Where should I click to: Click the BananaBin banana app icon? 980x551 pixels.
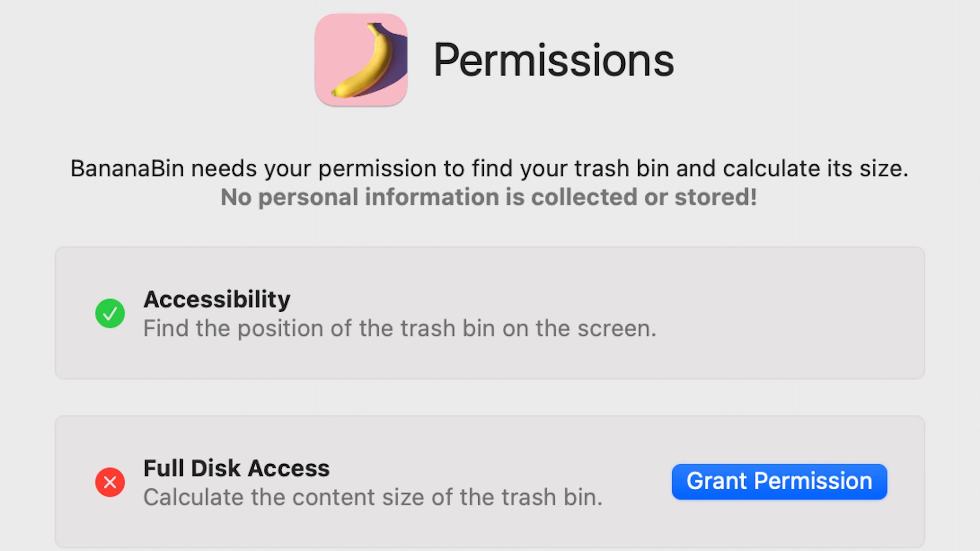point(361,60)
